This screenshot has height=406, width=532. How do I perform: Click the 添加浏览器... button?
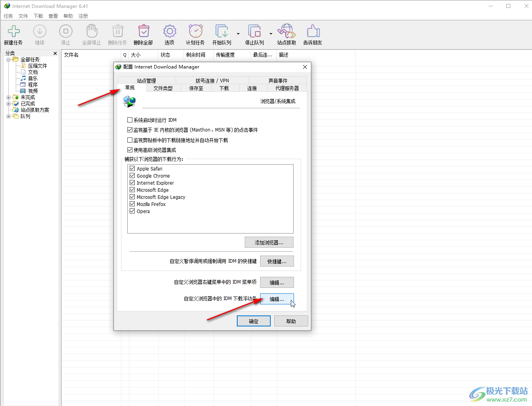[x=269, y=242]
